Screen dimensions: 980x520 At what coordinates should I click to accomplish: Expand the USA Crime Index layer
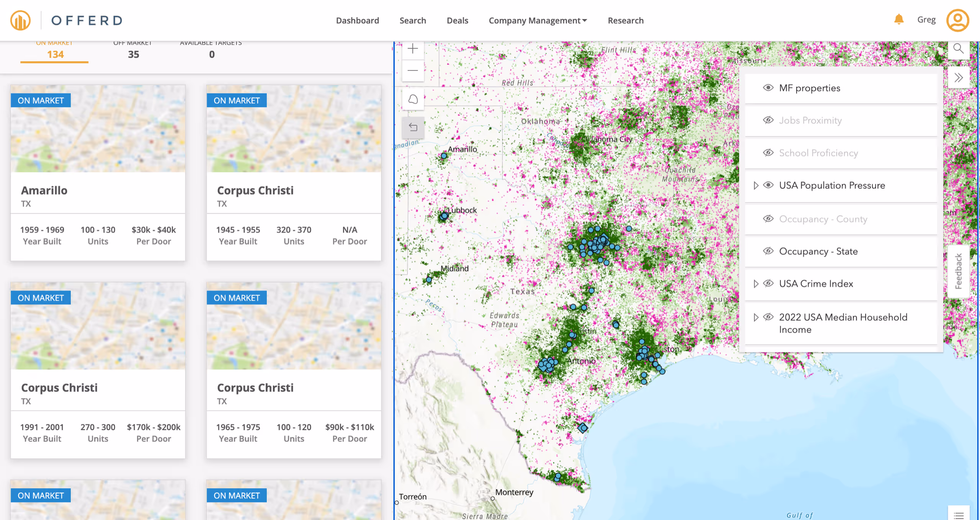pos(756,283)
